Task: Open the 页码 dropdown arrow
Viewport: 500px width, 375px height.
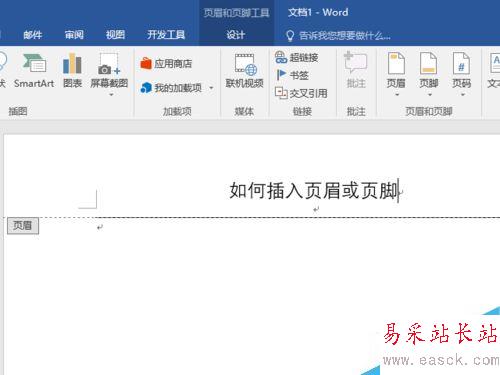Action: point(463,95)
